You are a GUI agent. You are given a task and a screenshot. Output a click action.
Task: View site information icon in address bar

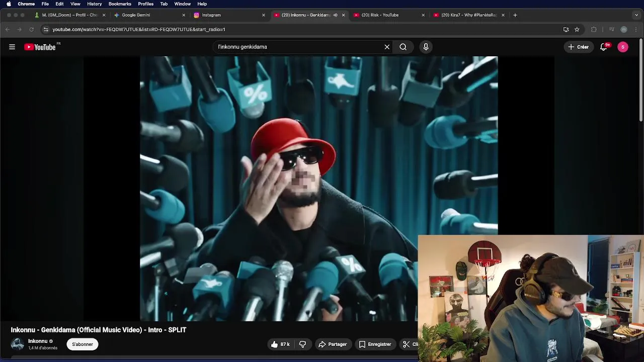46,29
